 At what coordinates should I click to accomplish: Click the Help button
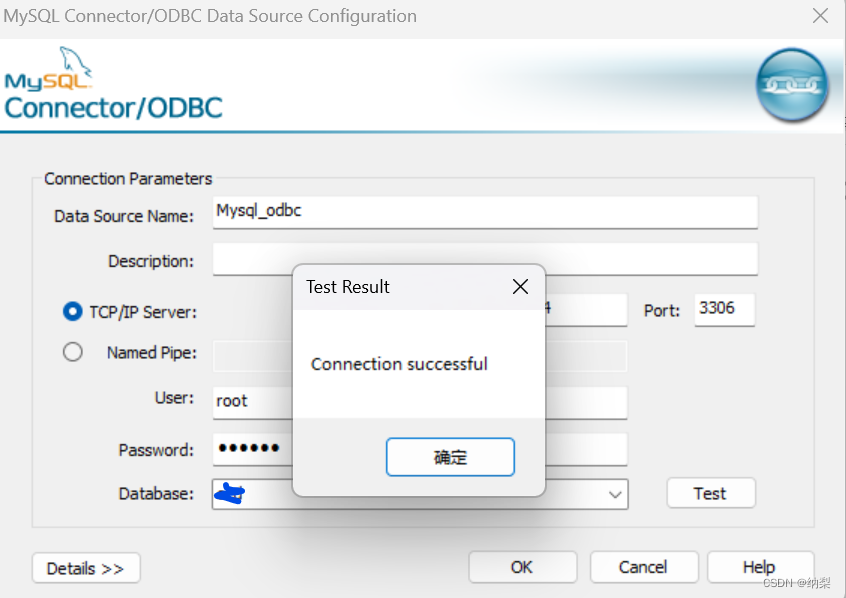pos(760,567)
